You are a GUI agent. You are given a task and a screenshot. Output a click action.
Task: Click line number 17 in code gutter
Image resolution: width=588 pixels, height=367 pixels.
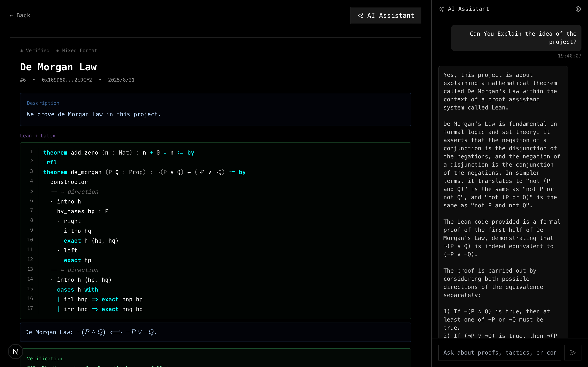click(30, 308)
